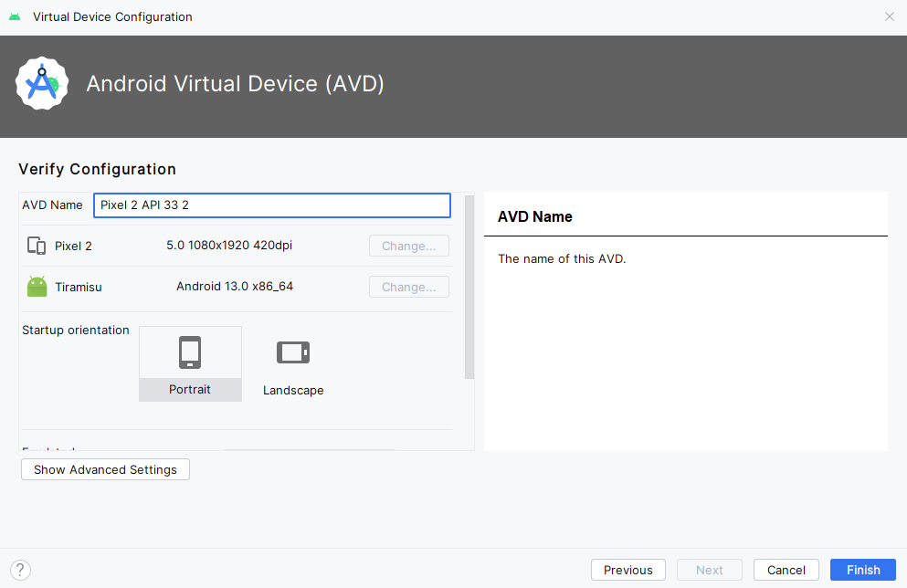
Task: Change the Pixel 2 hardware device
Action: 409,246
